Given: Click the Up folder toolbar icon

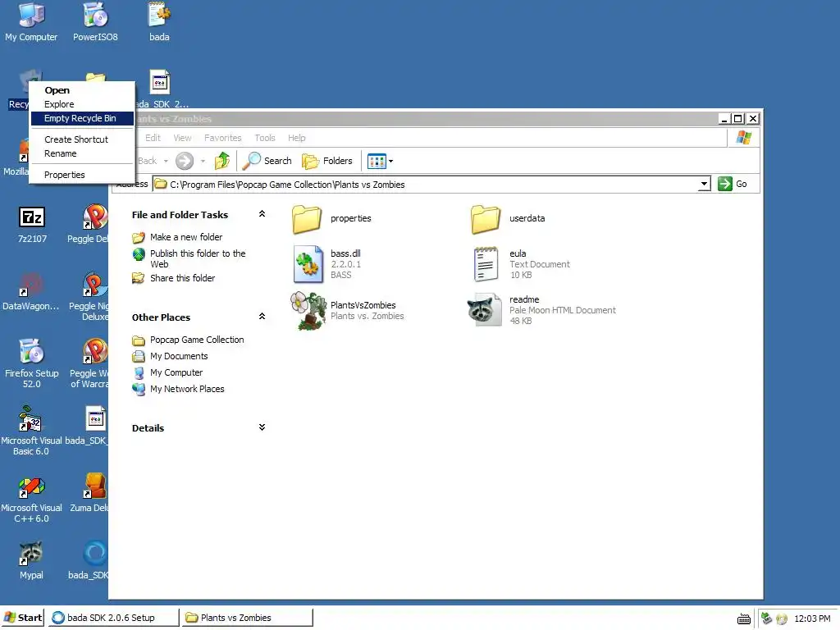Looking at the screenshot, I should 221,161.
